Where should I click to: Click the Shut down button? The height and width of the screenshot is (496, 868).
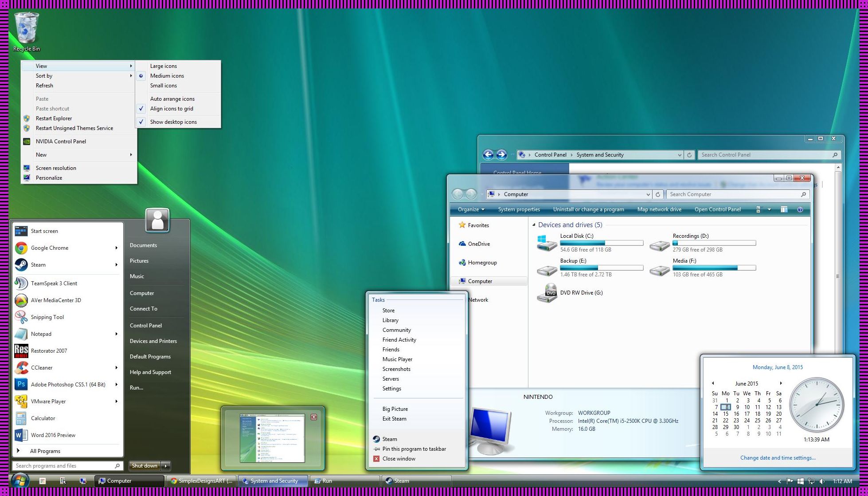tap(145, 466)
